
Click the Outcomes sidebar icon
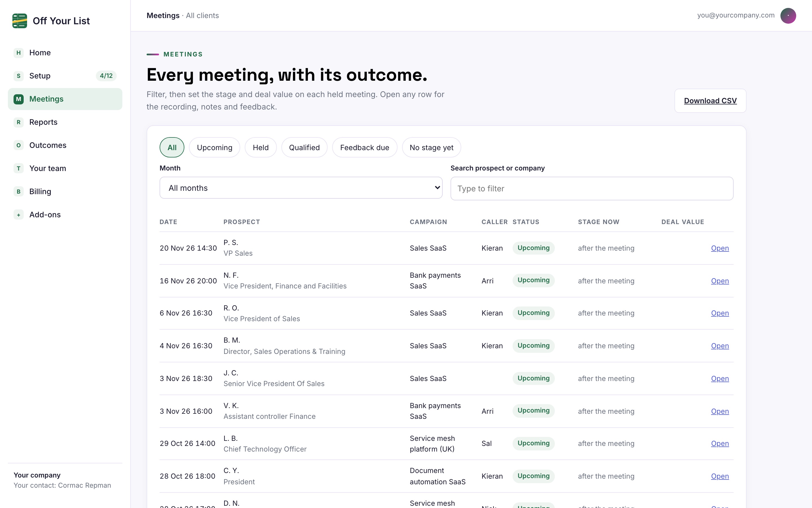tap(18, 145)
